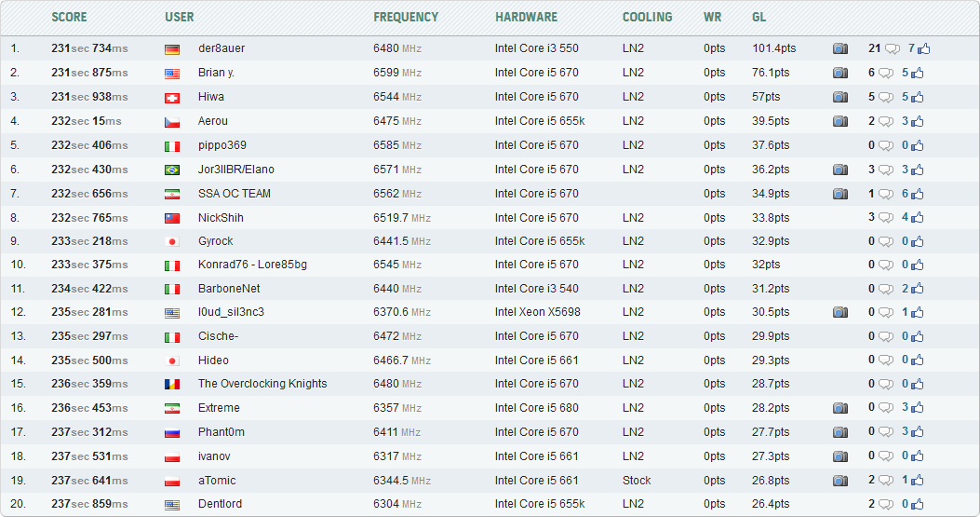Sort by SCORE column header
Viewport: 980px width, 517px height.
click(x=70, y=17)
